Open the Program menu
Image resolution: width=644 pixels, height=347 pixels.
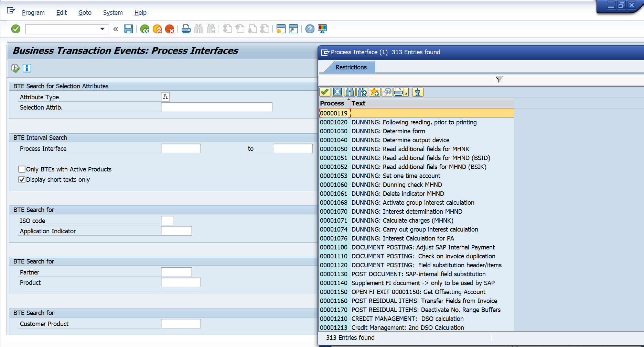[33, 13]
